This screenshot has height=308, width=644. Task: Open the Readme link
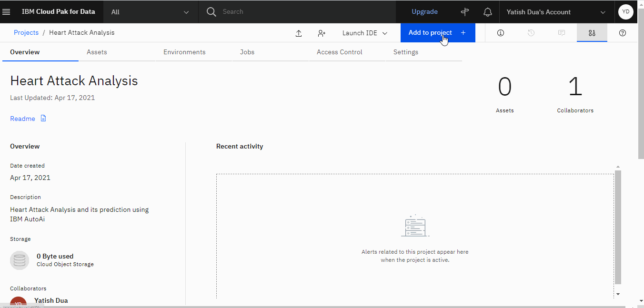22,119
